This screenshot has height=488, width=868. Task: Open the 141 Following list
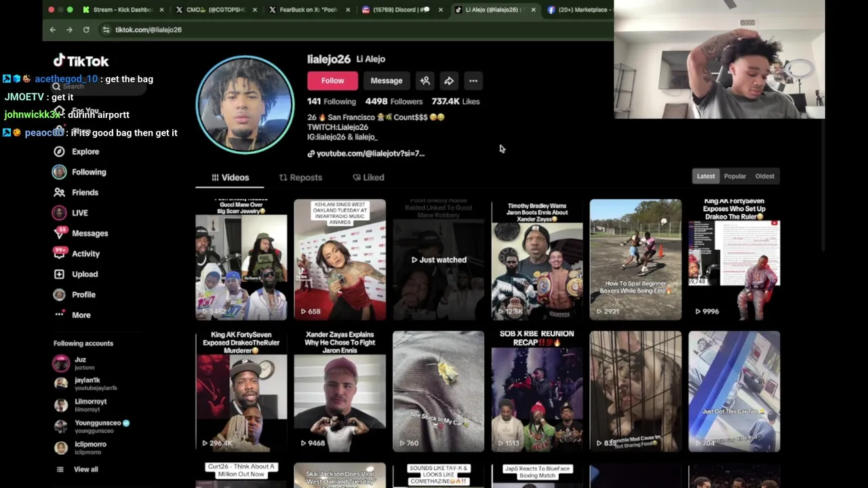(x=332, y=102)
